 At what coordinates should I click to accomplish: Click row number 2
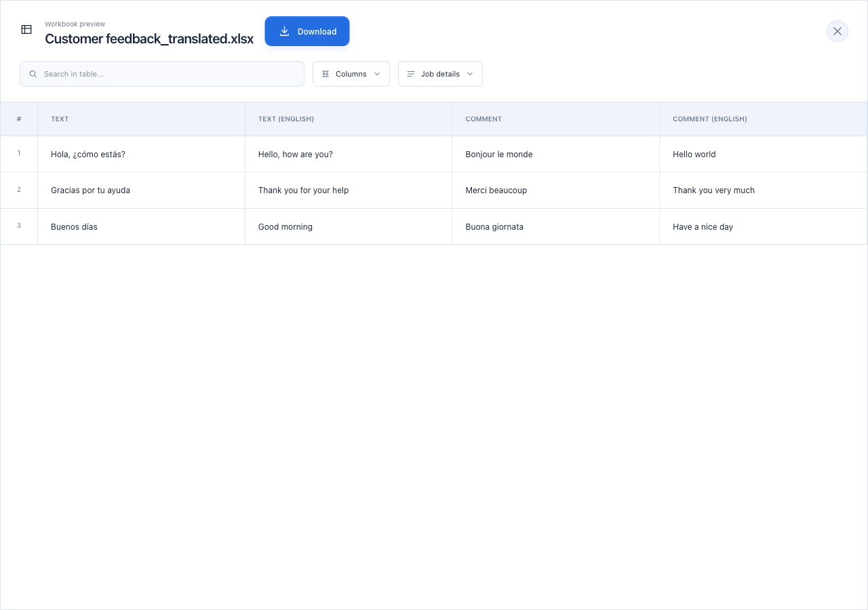[19, 190]
